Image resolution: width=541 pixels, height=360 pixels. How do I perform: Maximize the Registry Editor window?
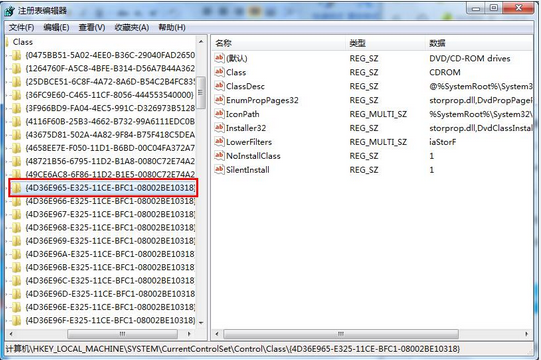pyautogui.click(x=494, y=8)
